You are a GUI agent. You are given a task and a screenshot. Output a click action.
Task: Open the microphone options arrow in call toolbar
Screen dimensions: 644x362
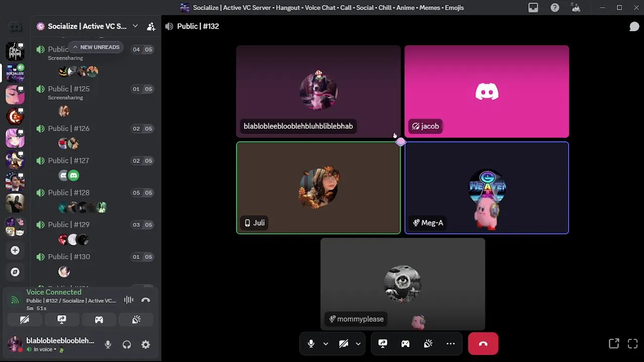click(326, 344)
